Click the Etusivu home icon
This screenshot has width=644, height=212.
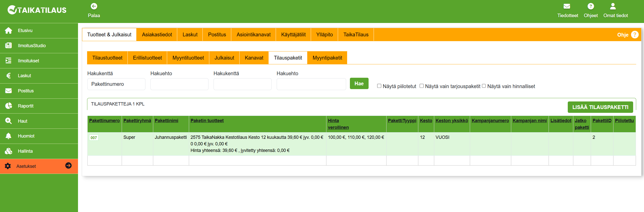(8, 31)
